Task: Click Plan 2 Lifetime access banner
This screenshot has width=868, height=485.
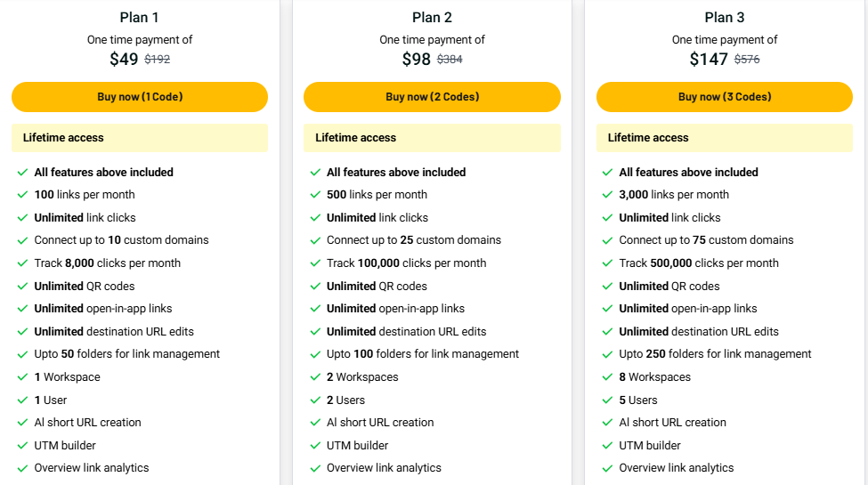Action: (432, 138)
